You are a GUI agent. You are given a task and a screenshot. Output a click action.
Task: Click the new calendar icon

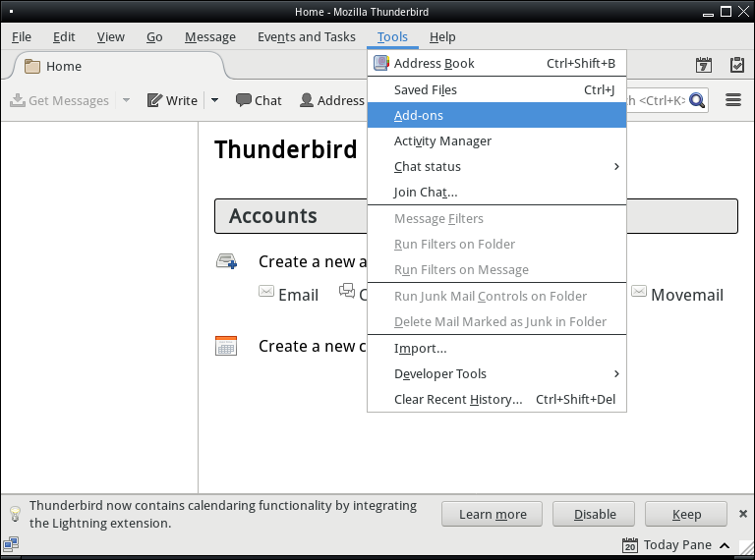tap(226, 346)
